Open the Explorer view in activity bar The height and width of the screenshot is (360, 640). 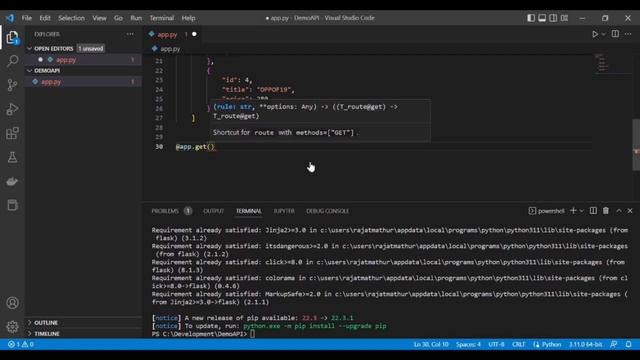pyautogui.click(x=12, y=38)
